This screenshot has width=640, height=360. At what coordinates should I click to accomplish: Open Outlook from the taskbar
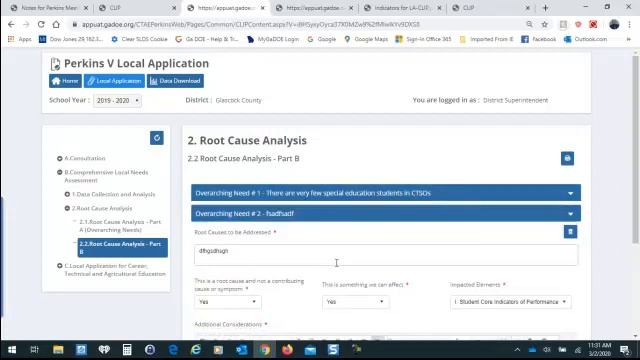click(x=242, y=350)
